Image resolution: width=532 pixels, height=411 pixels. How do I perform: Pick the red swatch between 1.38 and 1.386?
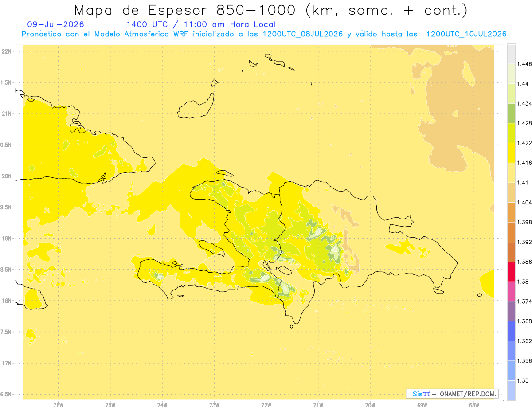click(511, 272)
